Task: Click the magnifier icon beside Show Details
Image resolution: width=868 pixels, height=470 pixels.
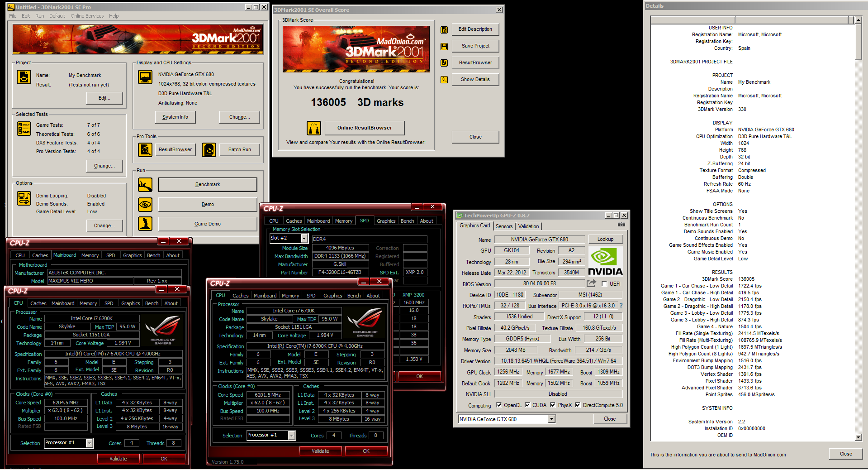Action: point(444,80)
